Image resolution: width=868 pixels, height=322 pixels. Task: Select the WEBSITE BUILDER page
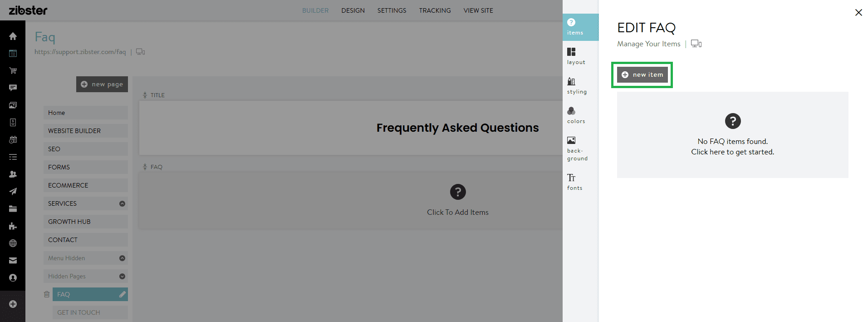pyautogui.click(x=86, y=131)
